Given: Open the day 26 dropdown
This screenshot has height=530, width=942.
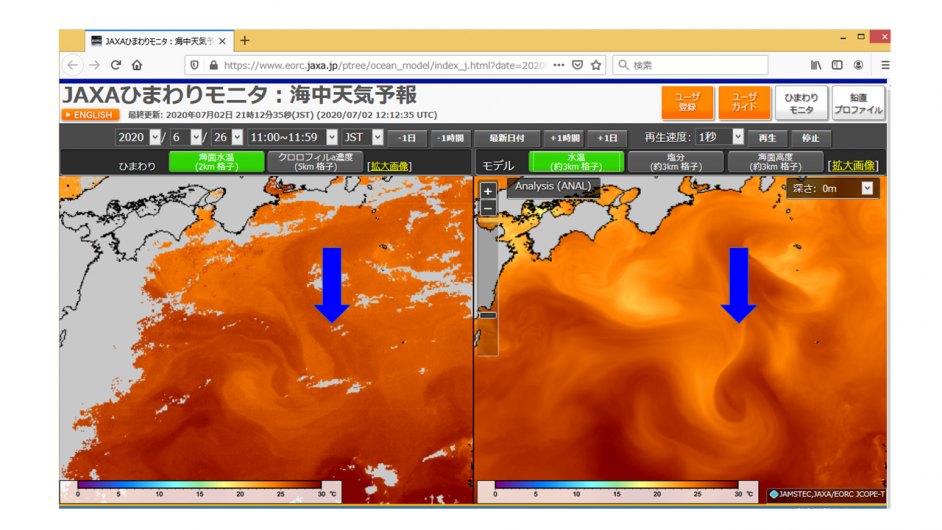Looking at the screenshot, I should pyautogui.click(x=227, y=137).
